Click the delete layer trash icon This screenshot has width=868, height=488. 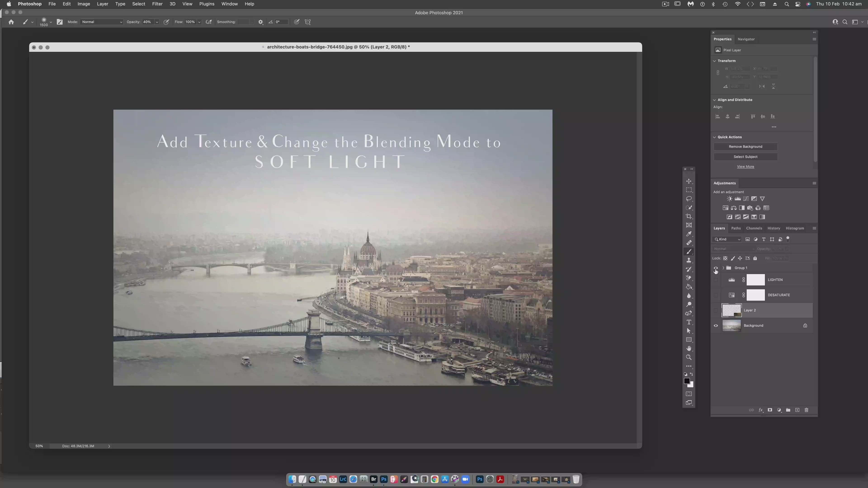[806, 410]
